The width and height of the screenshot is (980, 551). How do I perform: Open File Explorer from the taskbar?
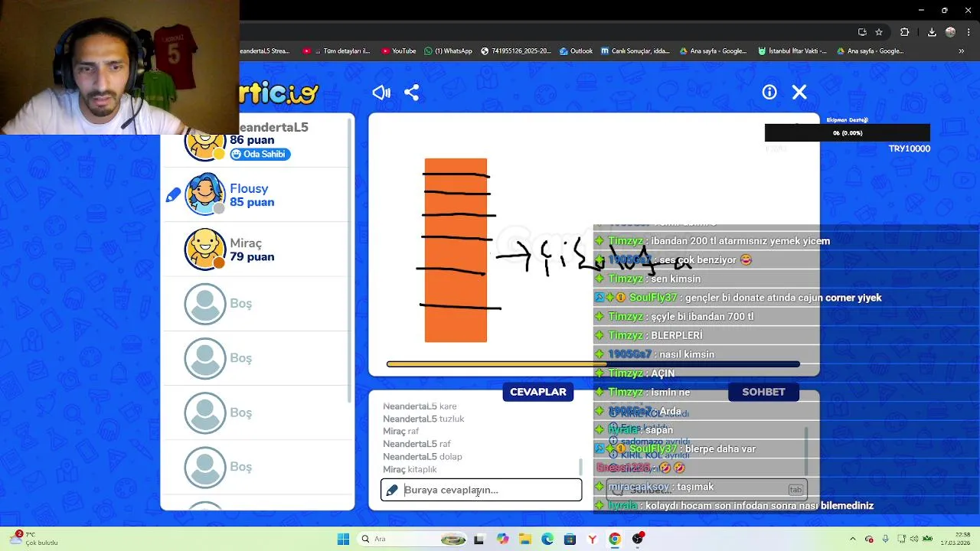[525, 539]
